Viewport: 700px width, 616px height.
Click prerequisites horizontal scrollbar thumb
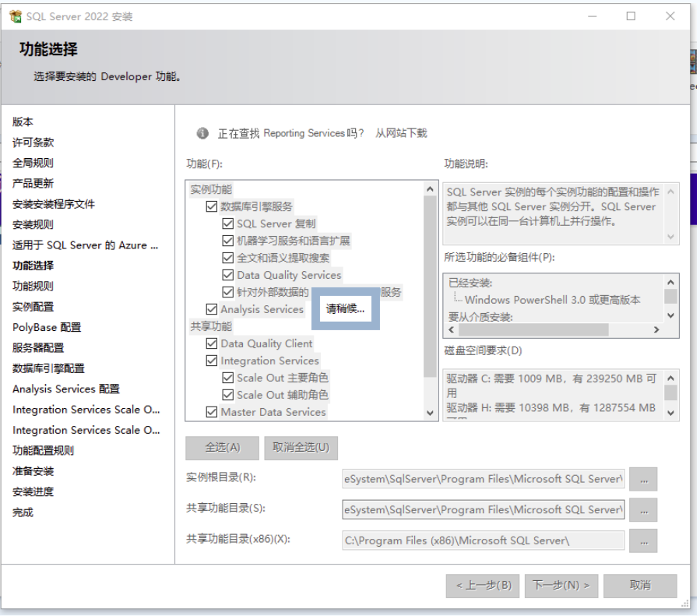pyautogui.click(x=533, y=330)
